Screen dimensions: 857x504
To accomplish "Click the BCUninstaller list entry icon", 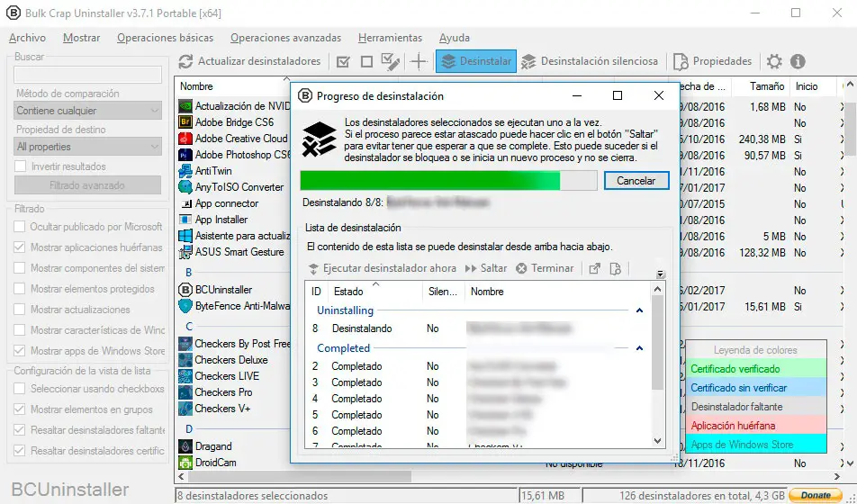I will (x=185, y=290).
